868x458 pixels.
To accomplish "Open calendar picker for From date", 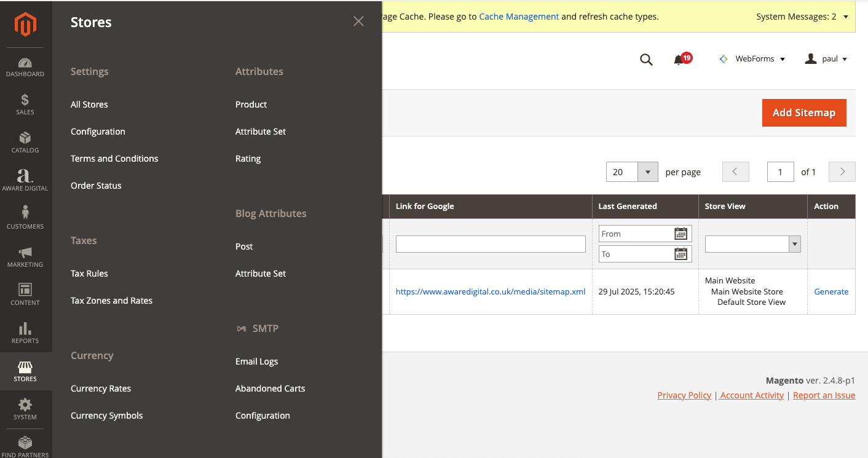I will (x=681, y=234).
